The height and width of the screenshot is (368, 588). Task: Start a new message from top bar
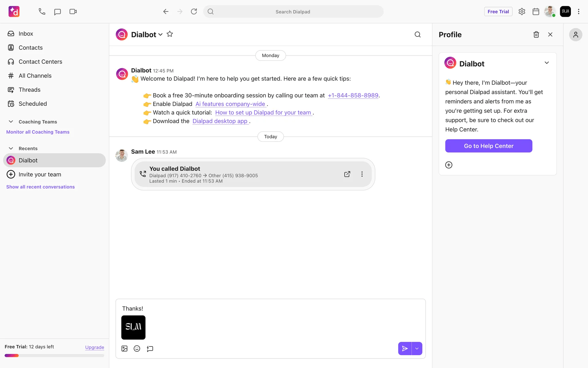[57, 12]
